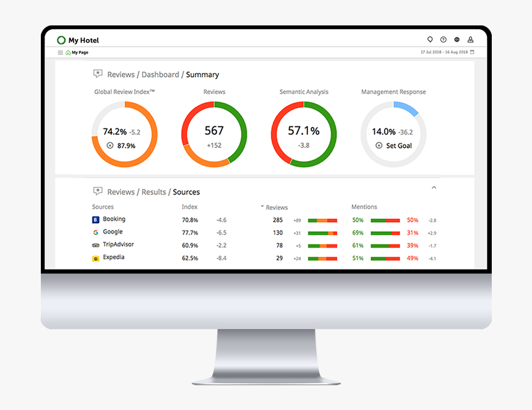Image resolution: width=532 pixels, height=410 pixels.
Task: Click Expedia negative mentions 49%
Action: point(413,258)
